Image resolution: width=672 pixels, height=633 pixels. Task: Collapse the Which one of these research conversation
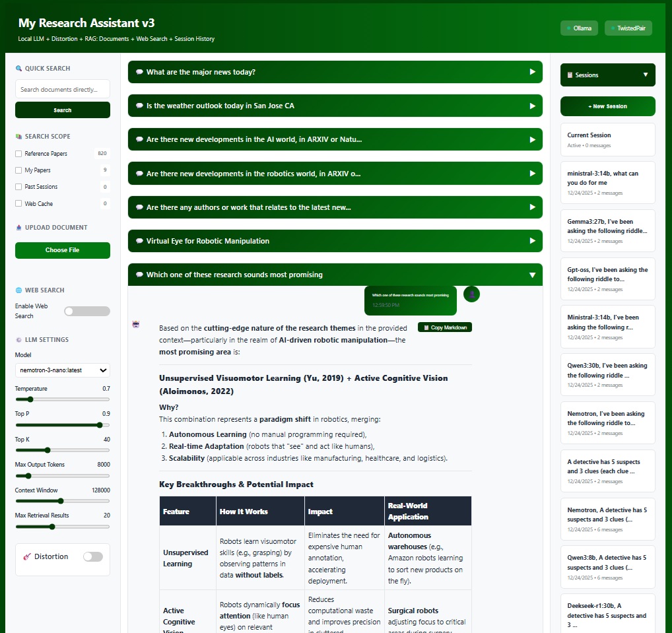click(x=533, y=275)
